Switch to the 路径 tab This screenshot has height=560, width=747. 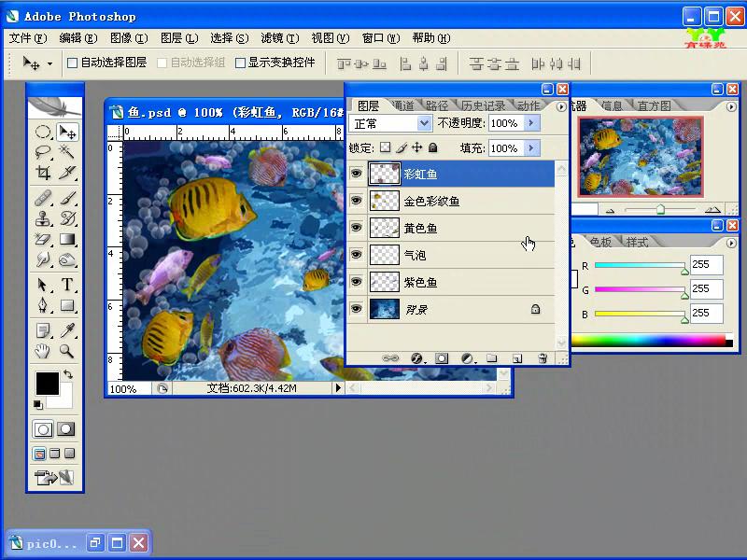tap(437, 105)
